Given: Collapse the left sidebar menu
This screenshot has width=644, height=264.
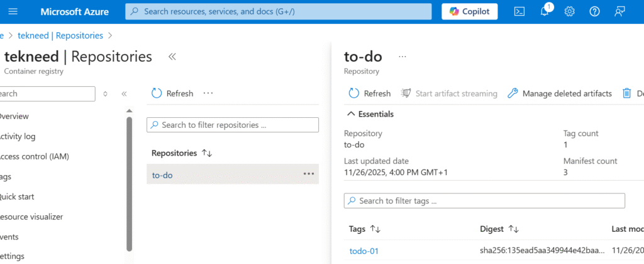Looking at the screenshot, I should click(x=124, y=94).
